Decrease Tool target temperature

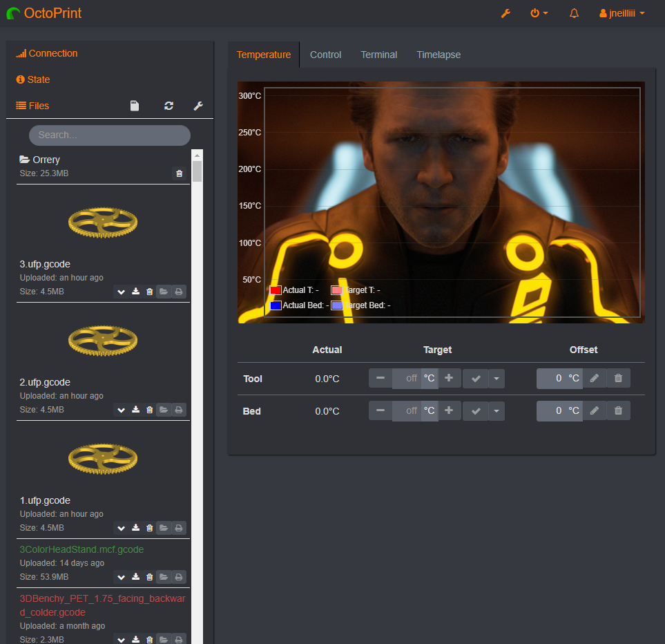[x=380, y=379]
